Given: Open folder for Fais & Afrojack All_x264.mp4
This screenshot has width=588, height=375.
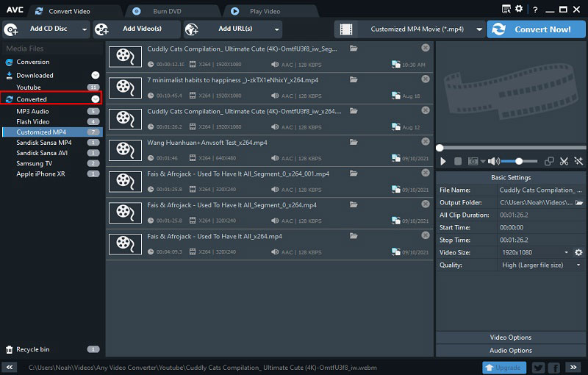Looking at the screenshot, I should pos(354,236).
